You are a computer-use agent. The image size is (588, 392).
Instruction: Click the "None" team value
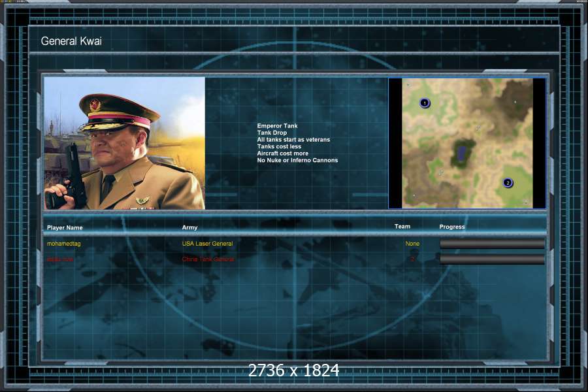pyautogui.click(x=412, y=244)
